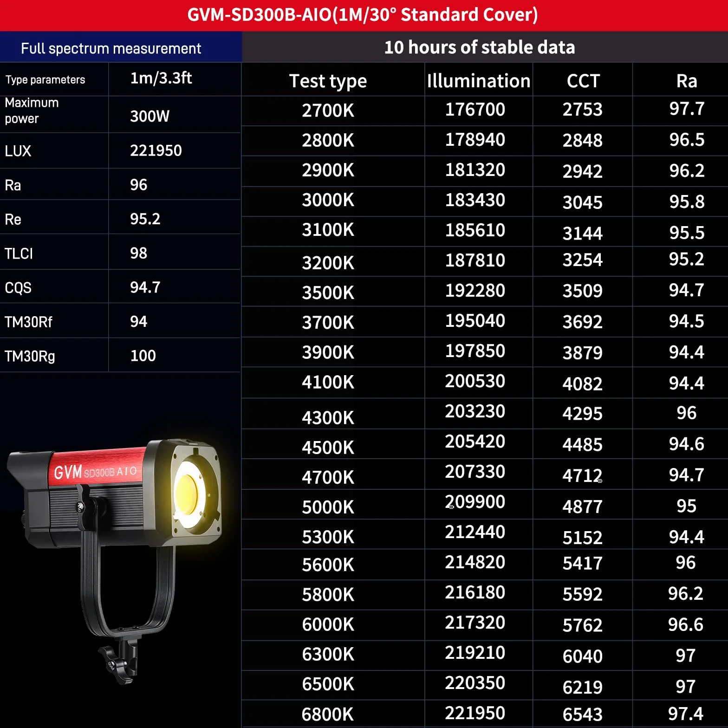Select the CCT value 3692
Screen dimensions: 728x728
click(583, 322)
